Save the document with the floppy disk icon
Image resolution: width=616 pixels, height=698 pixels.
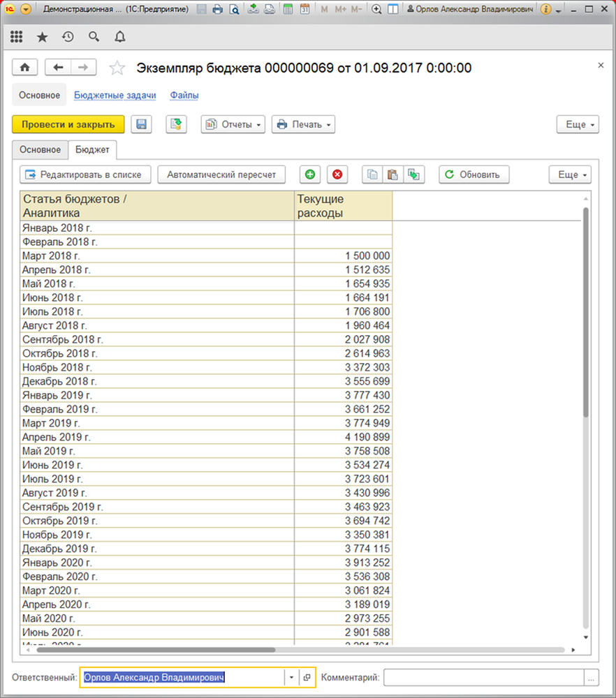click(141, 124)
